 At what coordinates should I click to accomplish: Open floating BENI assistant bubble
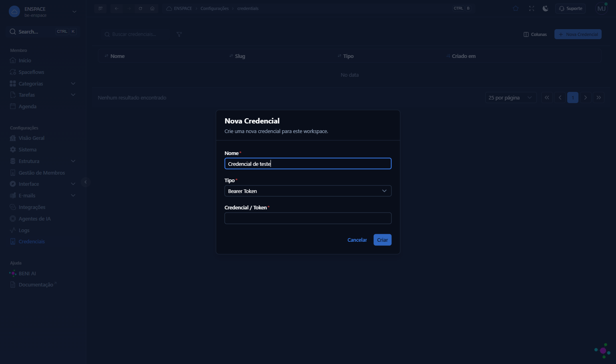pos(602,350)
